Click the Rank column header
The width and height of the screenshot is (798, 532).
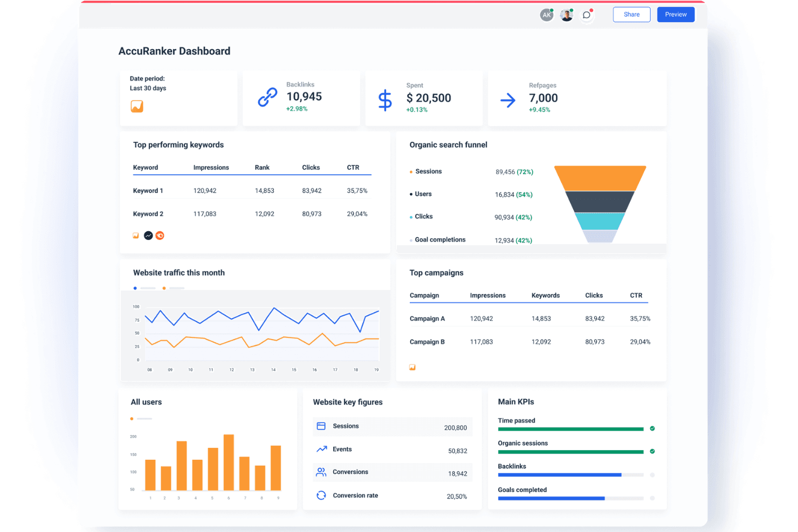[262, 168]
